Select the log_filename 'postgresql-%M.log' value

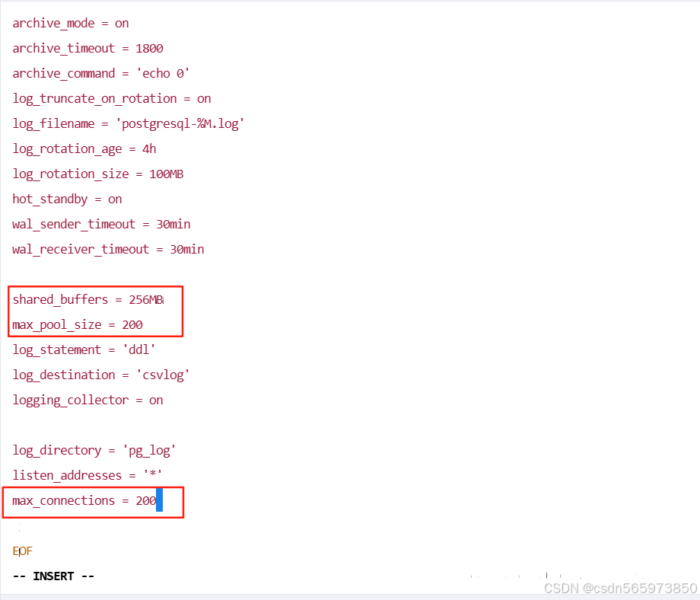[x=180, y=123]
